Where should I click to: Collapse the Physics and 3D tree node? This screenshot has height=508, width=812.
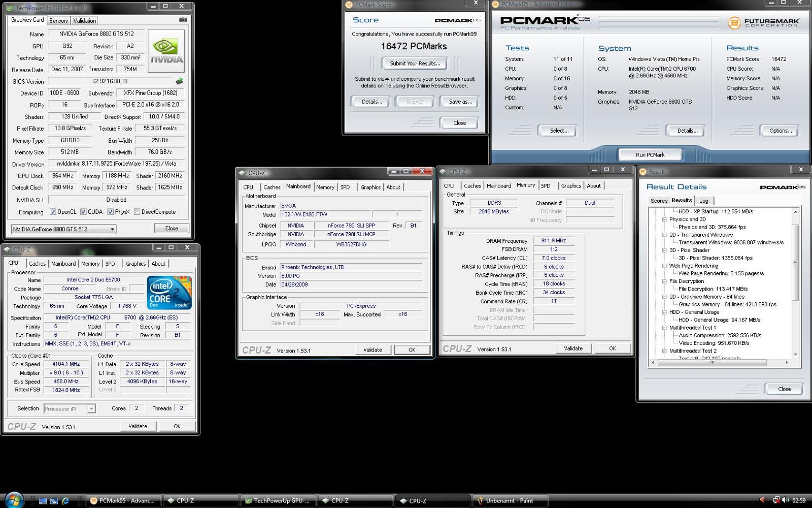click(664, 219)
